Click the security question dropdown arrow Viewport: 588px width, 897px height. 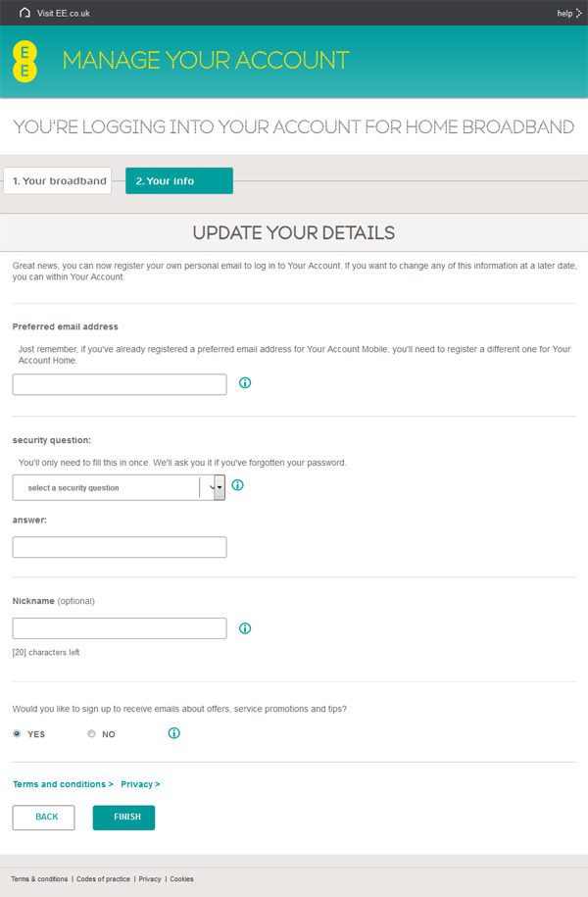220,487
